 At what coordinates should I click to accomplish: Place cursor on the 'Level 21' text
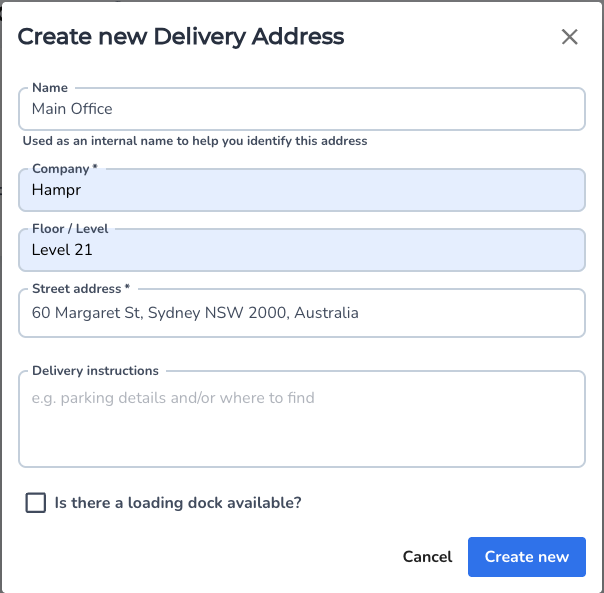point(62,251)
